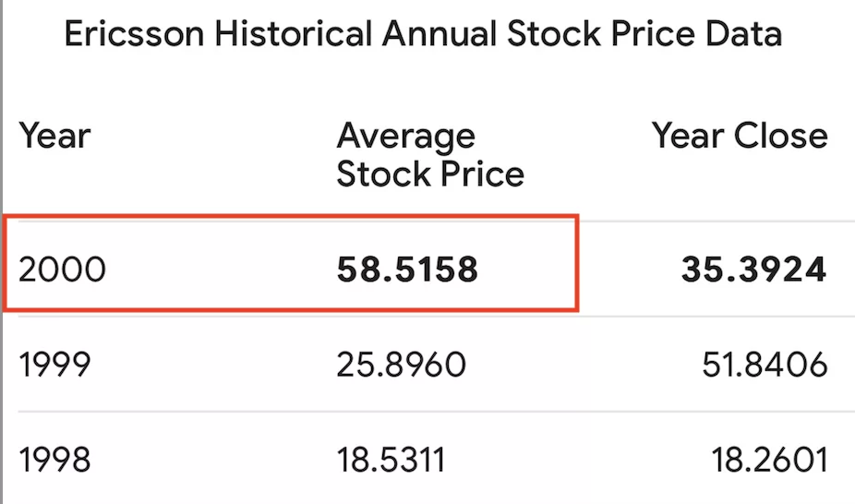Viewport: 855px width, 504px height.
Task: Click "Stock Price" in the column header
Action: pos(429,174)
